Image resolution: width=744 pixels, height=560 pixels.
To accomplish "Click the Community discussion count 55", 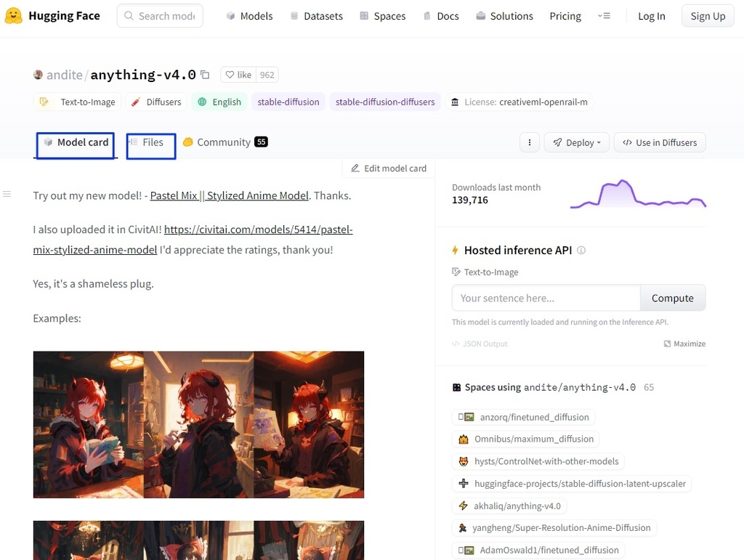I will pos(261,142).
